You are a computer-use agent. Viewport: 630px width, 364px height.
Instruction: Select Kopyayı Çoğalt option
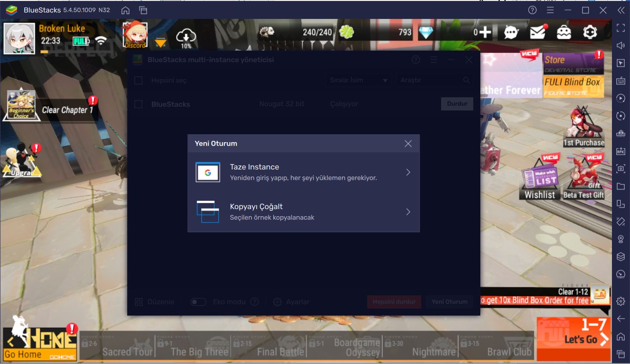click(304, 212)
